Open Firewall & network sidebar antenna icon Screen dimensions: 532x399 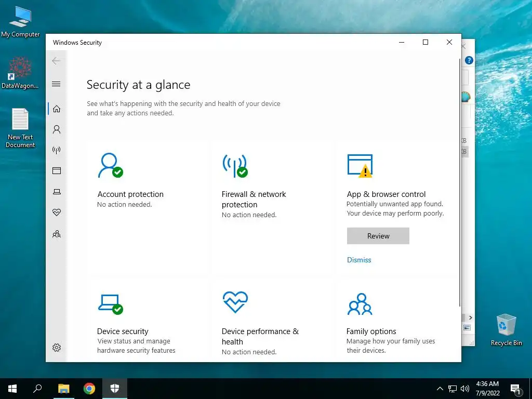(x=57, y=150)
